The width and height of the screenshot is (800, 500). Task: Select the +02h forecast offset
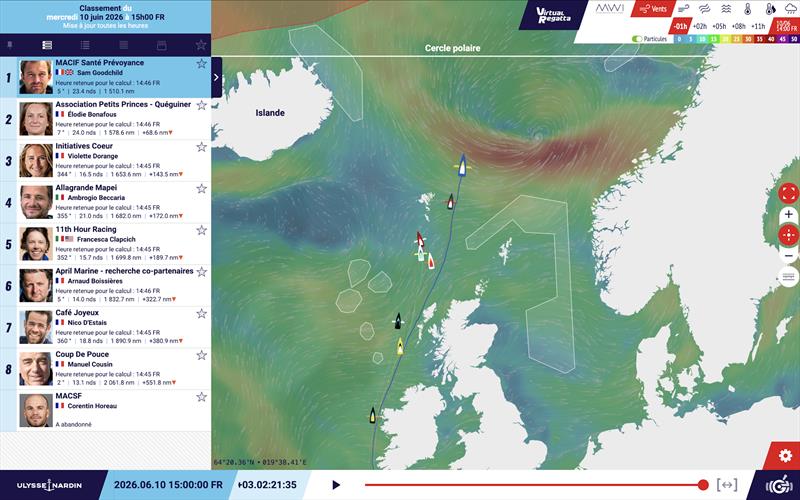(x=700, y=26)
